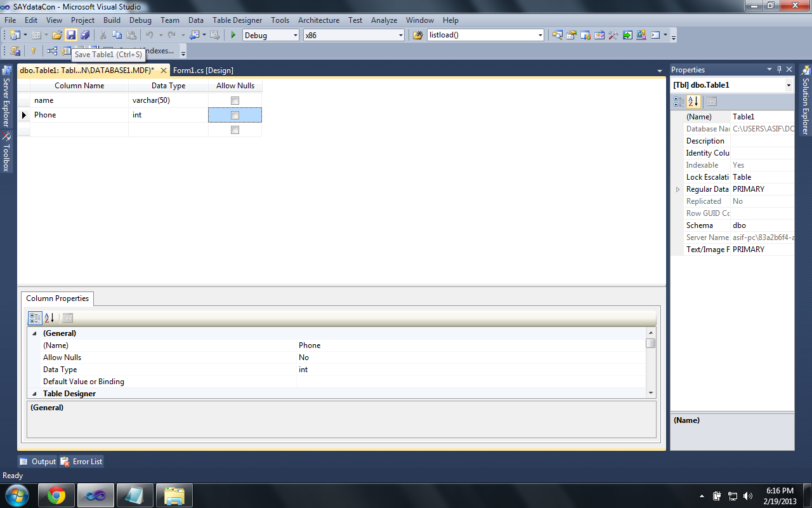This screenshot has width=812, height=508.
Task: Click the Save All icon
Action: pos(85,35)
